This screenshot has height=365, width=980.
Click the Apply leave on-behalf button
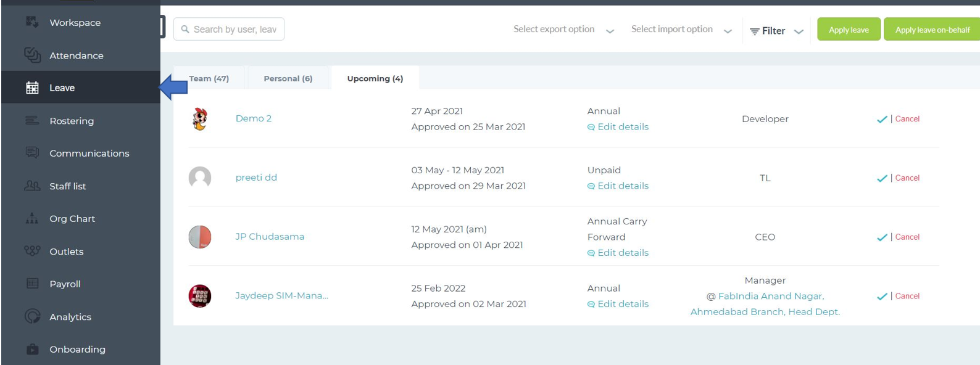coord(932,30)
